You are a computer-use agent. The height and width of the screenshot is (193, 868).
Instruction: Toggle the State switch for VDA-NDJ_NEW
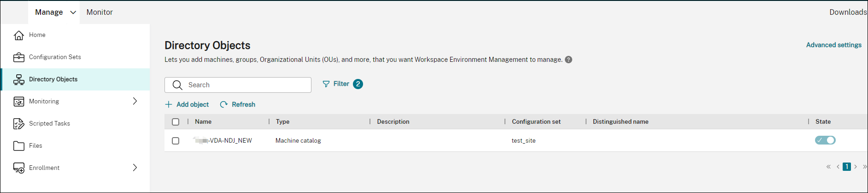pos(825,140)
